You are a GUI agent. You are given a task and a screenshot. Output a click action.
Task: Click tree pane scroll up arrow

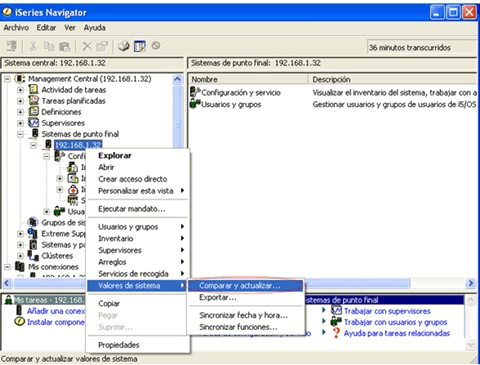(x=177, y=79)
